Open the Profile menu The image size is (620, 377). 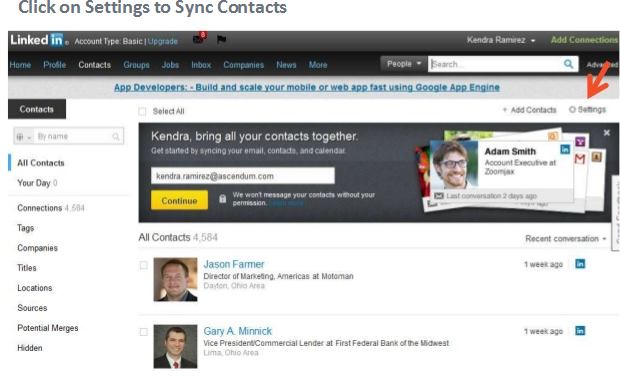point(55,65)
